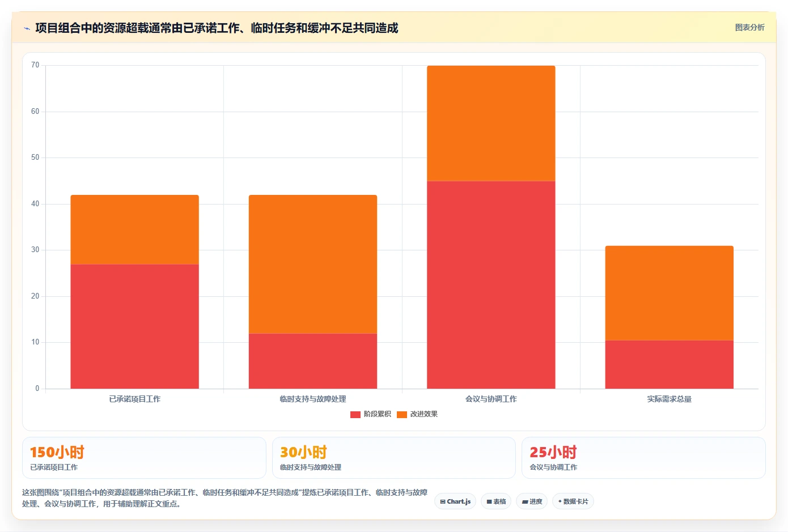Click the orange segment of 临时支持与故障处理 bar
This screenshot has width=788, height=532.
[313, 264]
